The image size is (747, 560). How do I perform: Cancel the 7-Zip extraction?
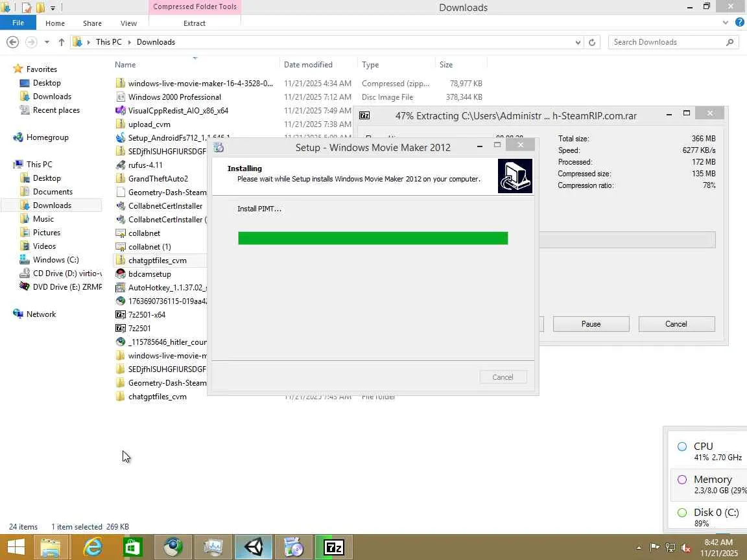(x=676, y=324)
